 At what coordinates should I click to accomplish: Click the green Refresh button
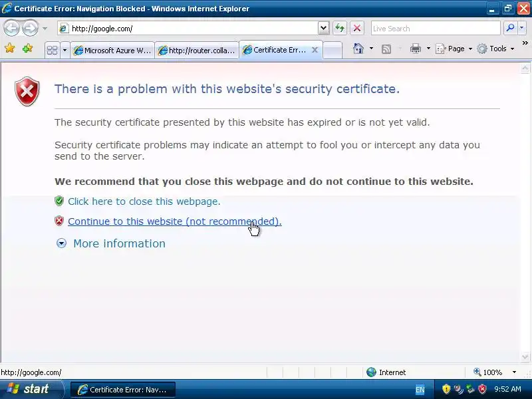coord(340,28)
